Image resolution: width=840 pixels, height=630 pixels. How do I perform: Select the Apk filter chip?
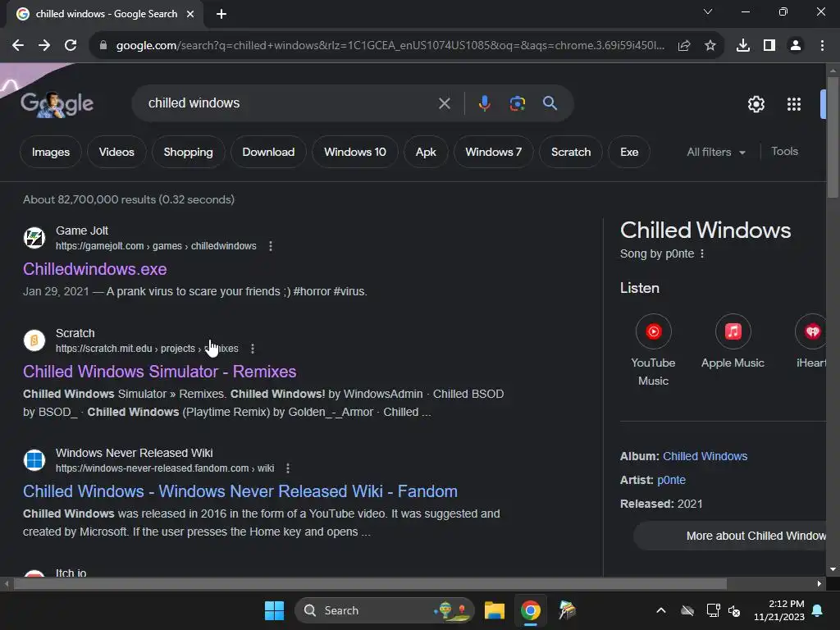tap(426, 152)
